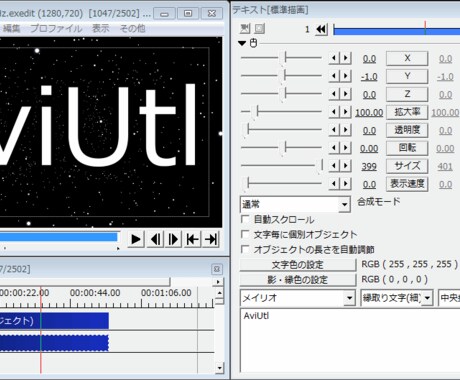This screenshot has width=460, height=380.
Task: Jump to the last frame
Action: (x=211, y=239)
